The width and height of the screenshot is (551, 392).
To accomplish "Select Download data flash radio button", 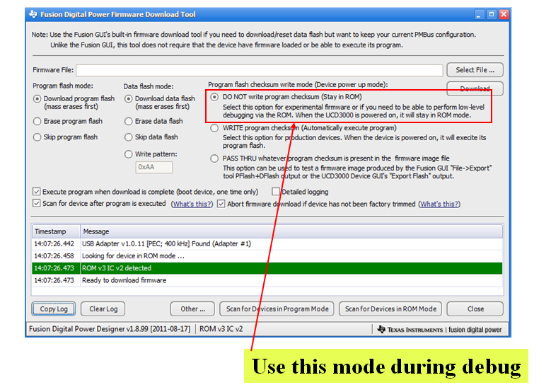I will tap(129, 99).
